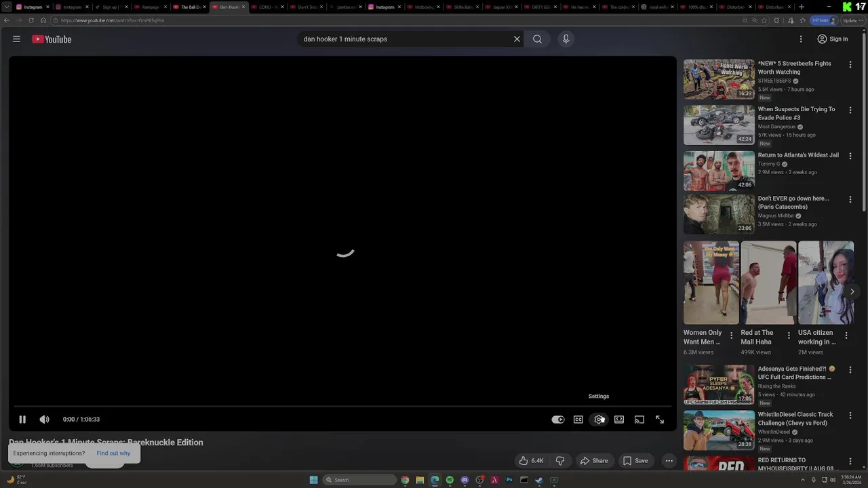Switch to the Jaguar XJR browser tab

pos(502,7)
